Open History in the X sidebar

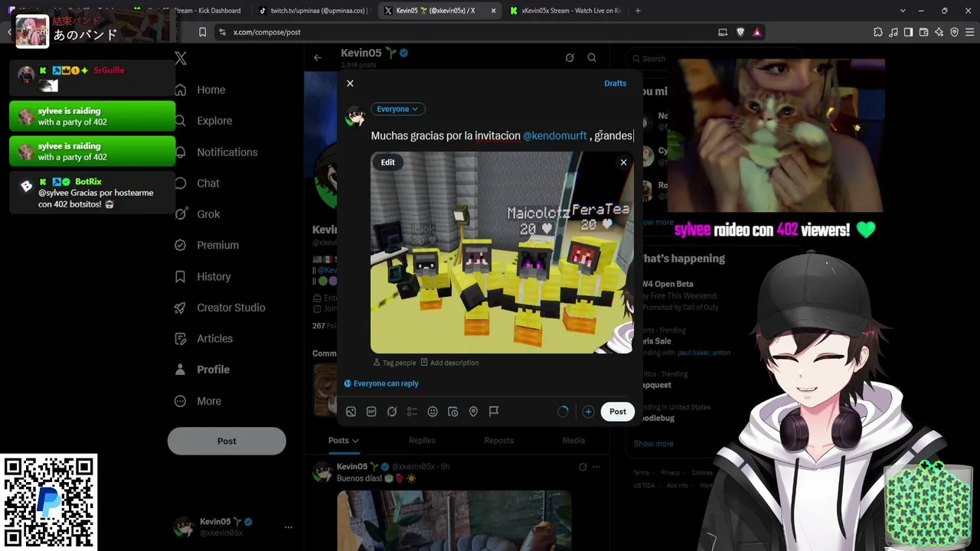tap(203, 277)
